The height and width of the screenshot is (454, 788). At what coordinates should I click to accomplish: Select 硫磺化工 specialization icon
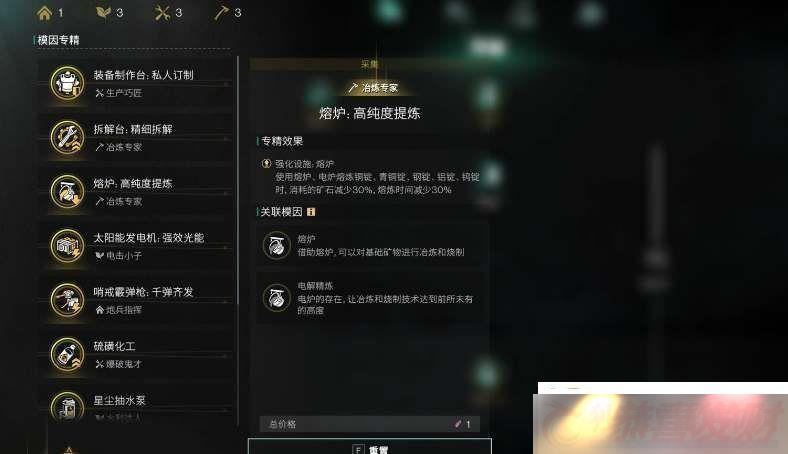click(x=67, y=354)
